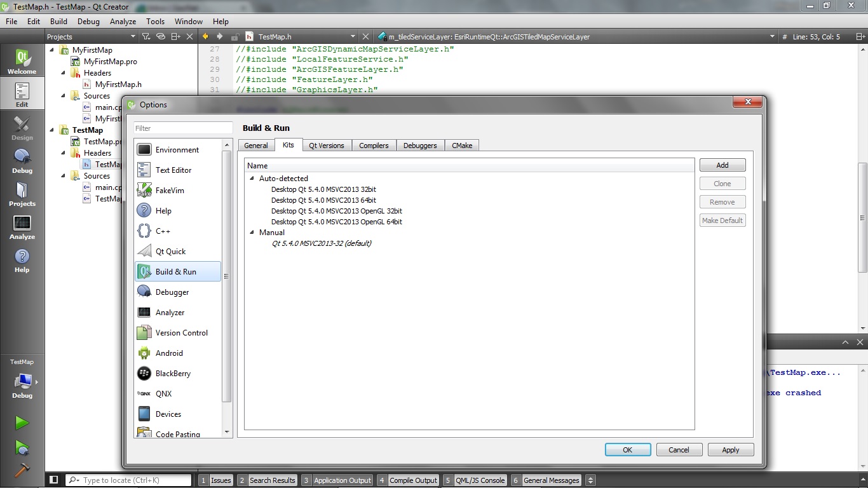Switch to the Qt Versions tab
The height and width of the screenshot is (488, 868).
(x=327, y=146)
